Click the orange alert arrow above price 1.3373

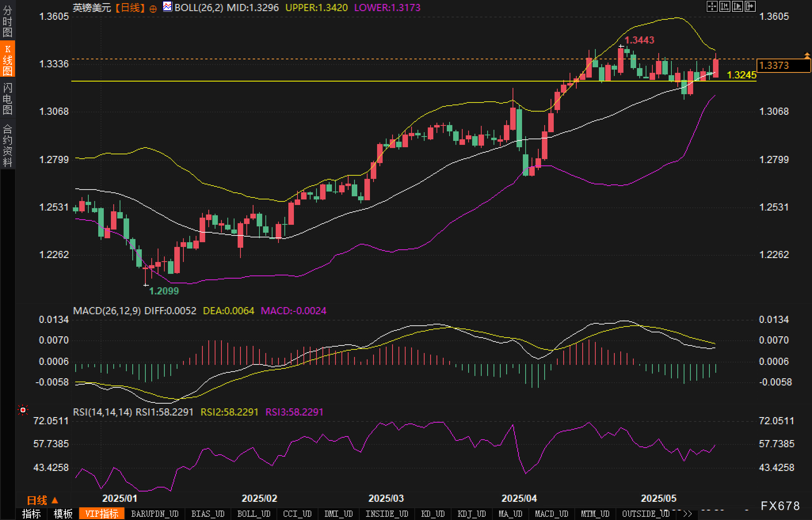point(807,55)
